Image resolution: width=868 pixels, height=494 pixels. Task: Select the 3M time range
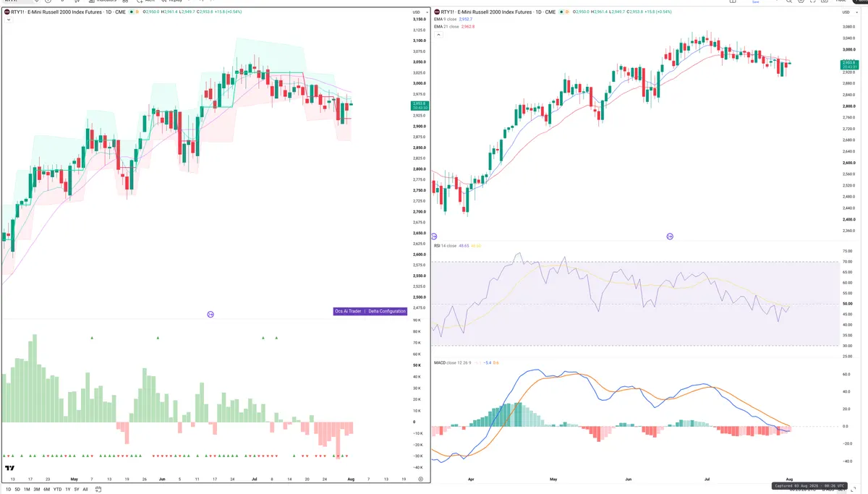(x=37, y=489)
